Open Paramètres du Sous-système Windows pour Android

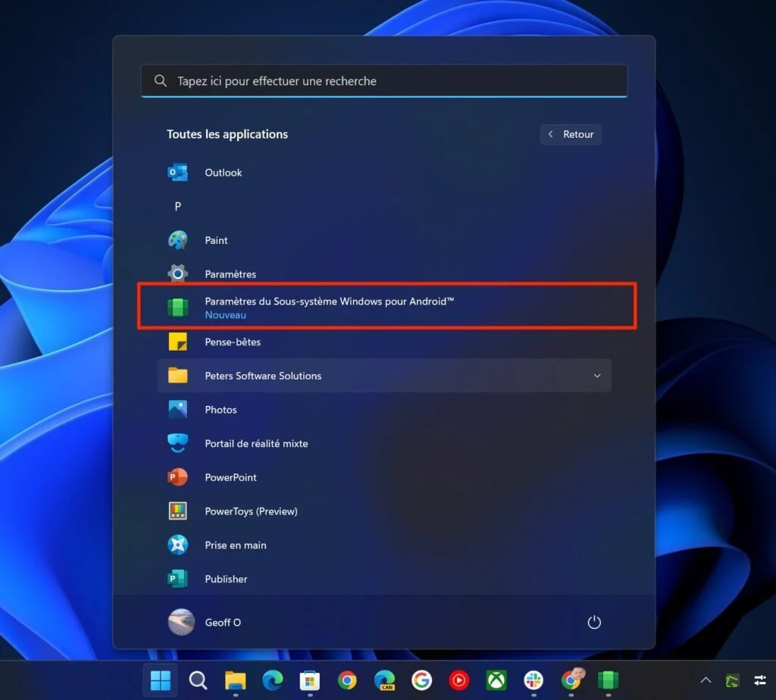(386, 307)
